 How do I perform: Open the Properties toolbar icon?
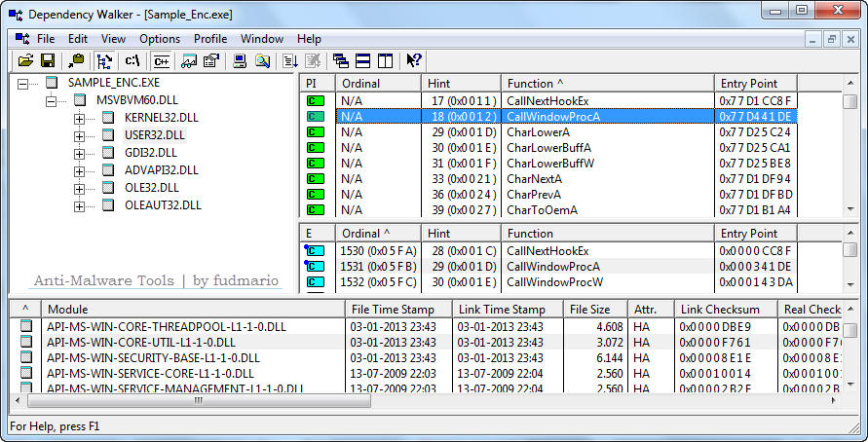210,60
